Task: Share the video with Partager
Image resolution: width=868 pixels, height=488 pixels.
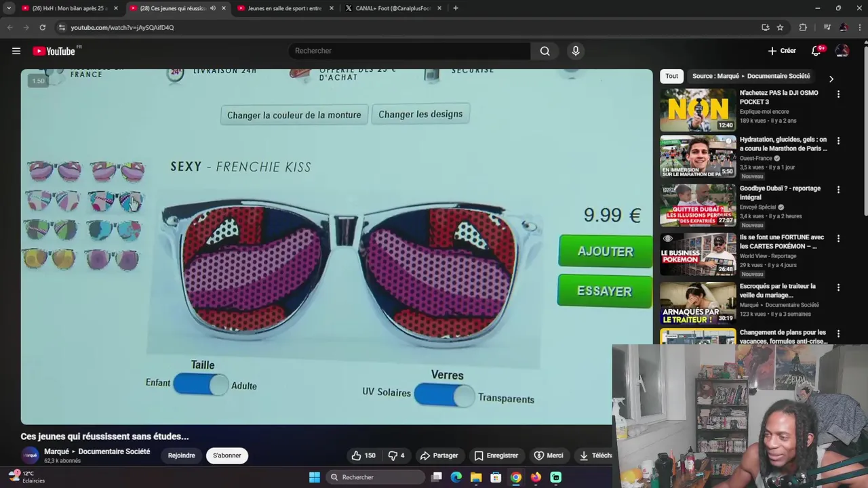Action: [439, 455]
